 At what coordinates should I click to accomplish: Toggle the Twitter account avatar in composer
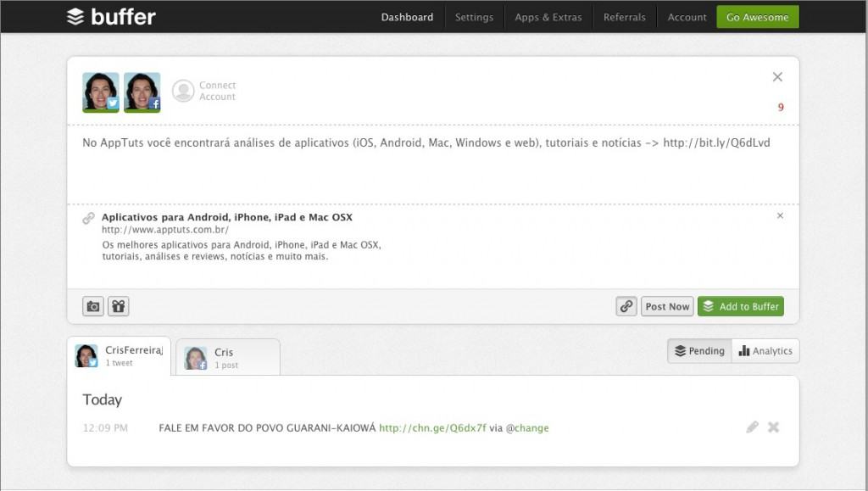101,92
